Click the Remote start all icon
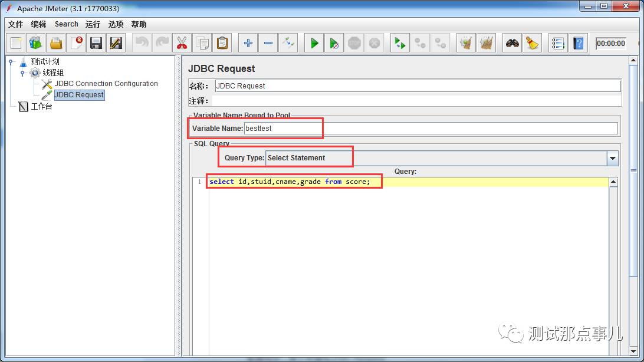 [400, 42]
